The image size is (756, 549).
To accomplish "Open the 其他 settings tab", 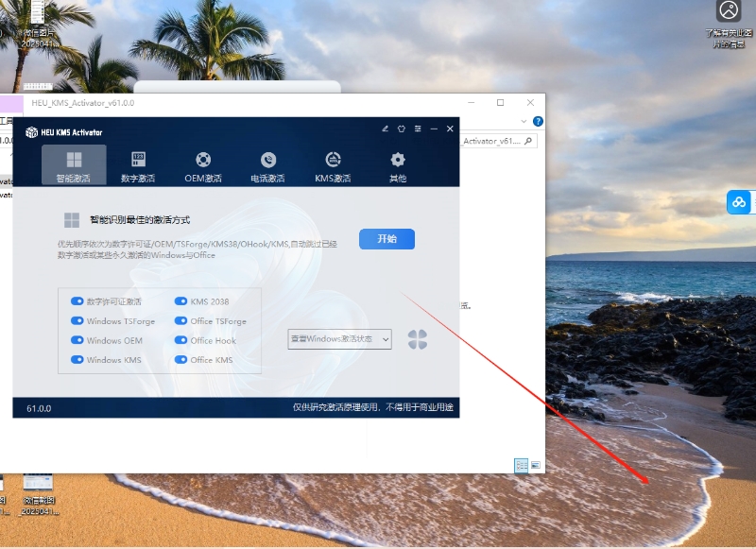I will point(398,164).
